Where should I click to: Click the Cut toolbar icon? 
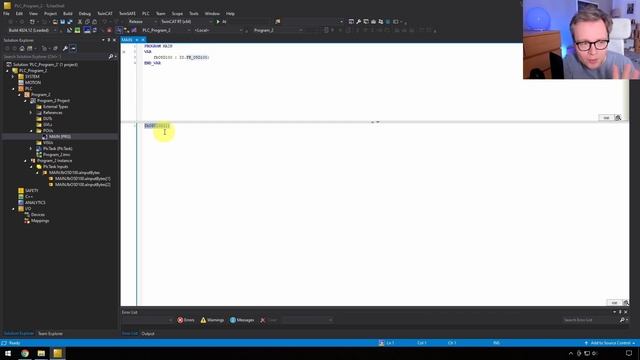pyautogui.click(x=80, y=22)
